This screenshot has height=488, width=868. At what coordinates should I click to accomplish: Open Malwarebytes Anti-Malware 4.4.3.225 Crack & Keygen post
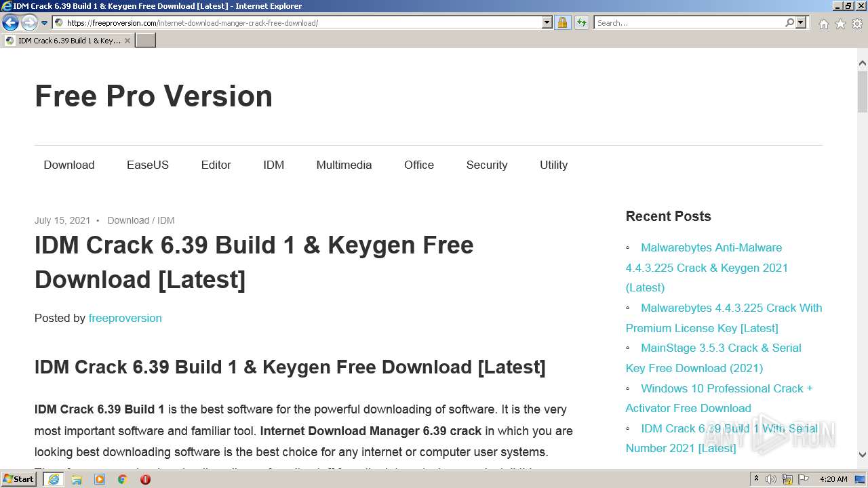707,268
